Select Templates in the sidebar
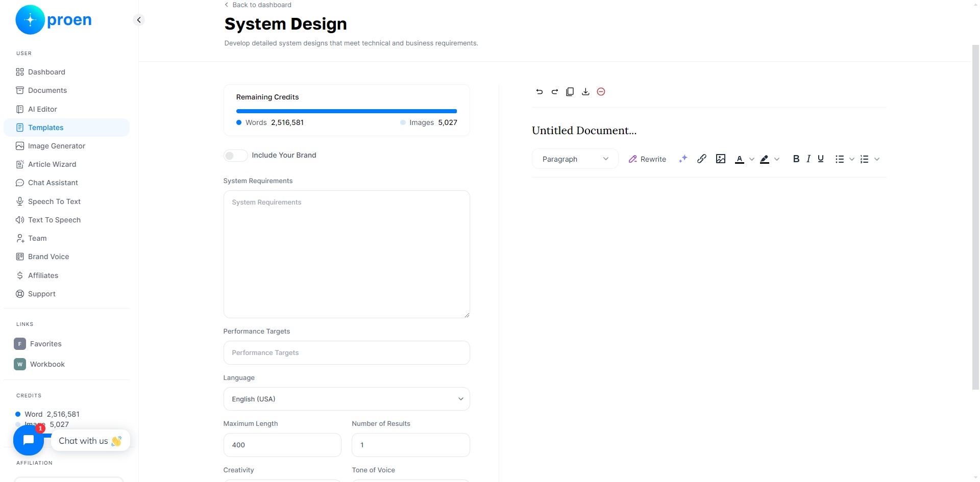 [66, 128]
